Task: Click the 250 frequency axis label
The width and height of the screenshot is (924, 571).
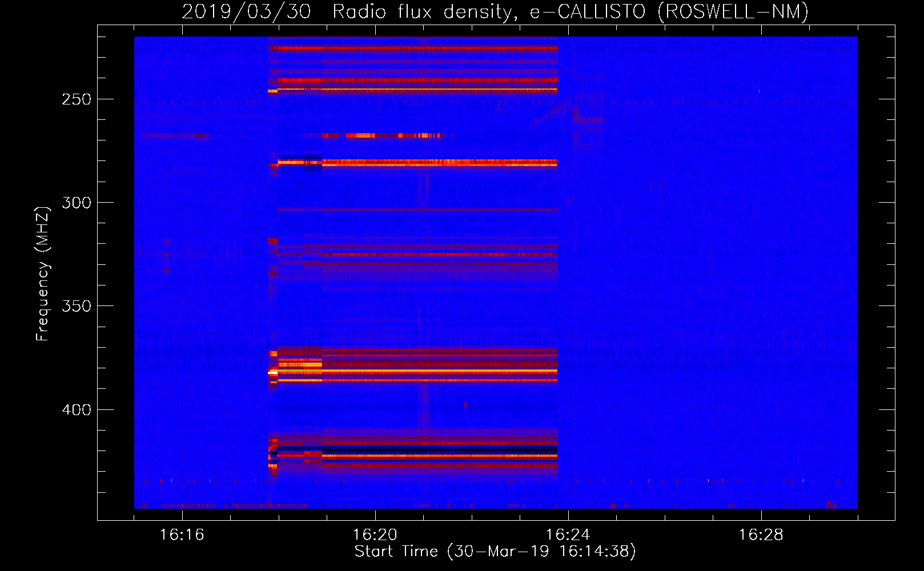Action: [77, 99]
